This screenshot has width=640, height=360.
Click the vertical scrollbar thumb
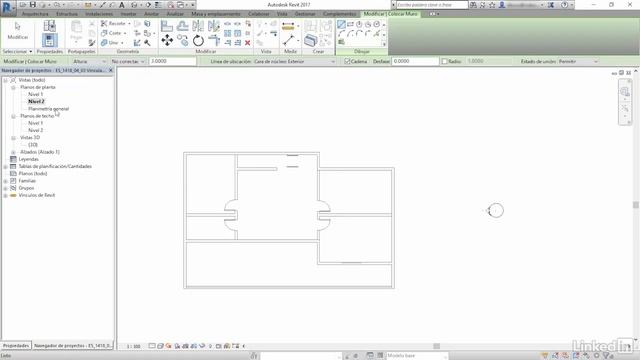click(x=636, y=204)
